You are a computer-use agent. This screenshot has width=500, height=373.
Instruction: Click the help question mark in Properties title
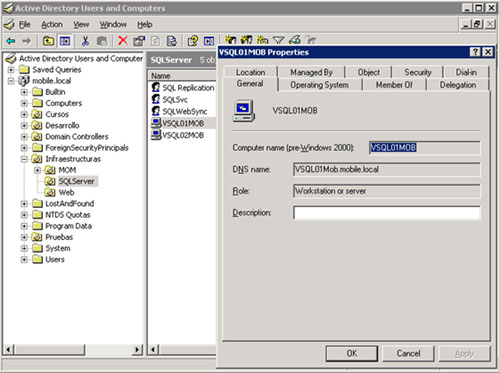click(475, 52)
